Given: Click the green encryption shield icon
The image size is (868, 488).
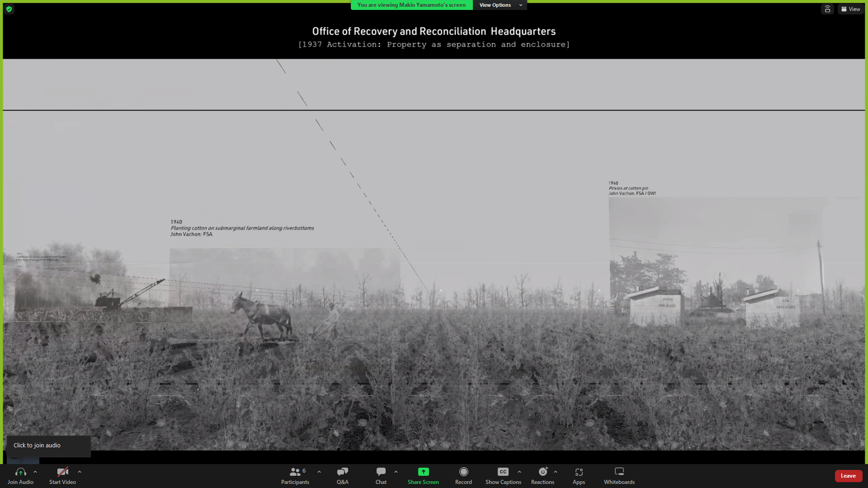Looking at the screenshot, I should click(x=9, y=9).
